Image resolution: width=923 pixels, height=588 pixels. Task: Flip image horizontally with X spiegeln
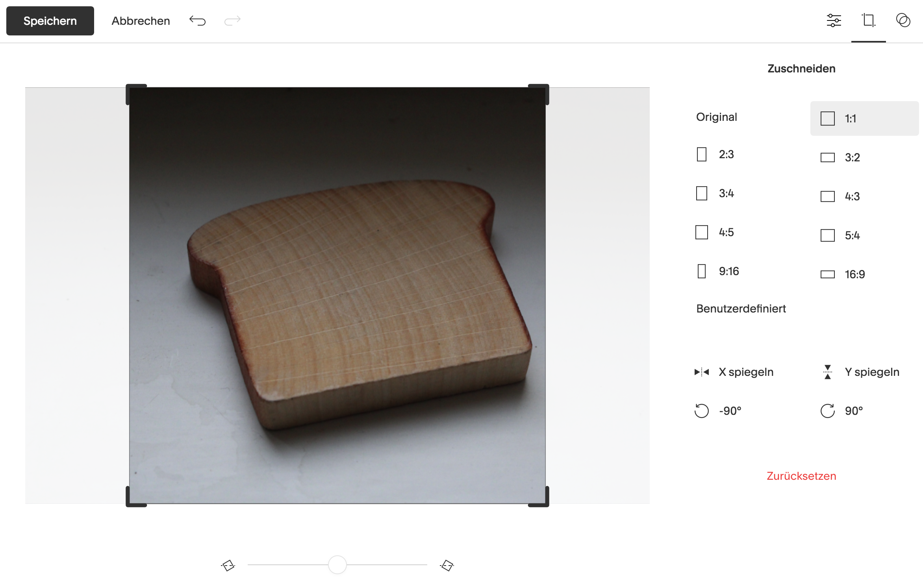click(x=734, y=372)
